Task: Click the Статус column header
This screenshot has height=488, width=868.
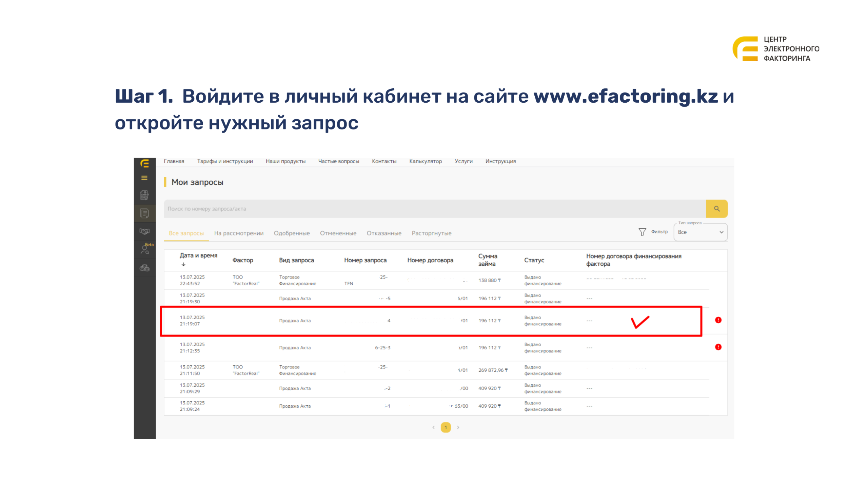Action: tap(534, 260)
